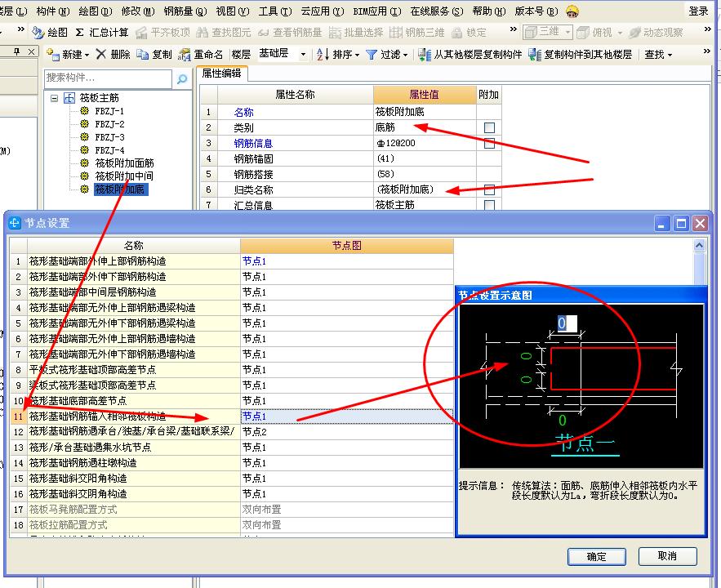This screenshot has height=588, width=721.
Task: Select row 13 筏形/承台基础遇集水坑节点
Action: (x=133, y=448)
